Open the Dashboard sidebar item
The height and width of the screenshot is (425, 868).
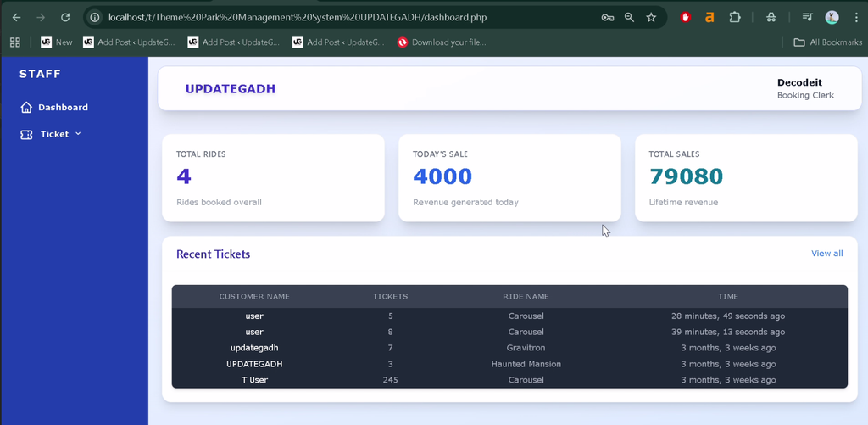pos(54,108)
